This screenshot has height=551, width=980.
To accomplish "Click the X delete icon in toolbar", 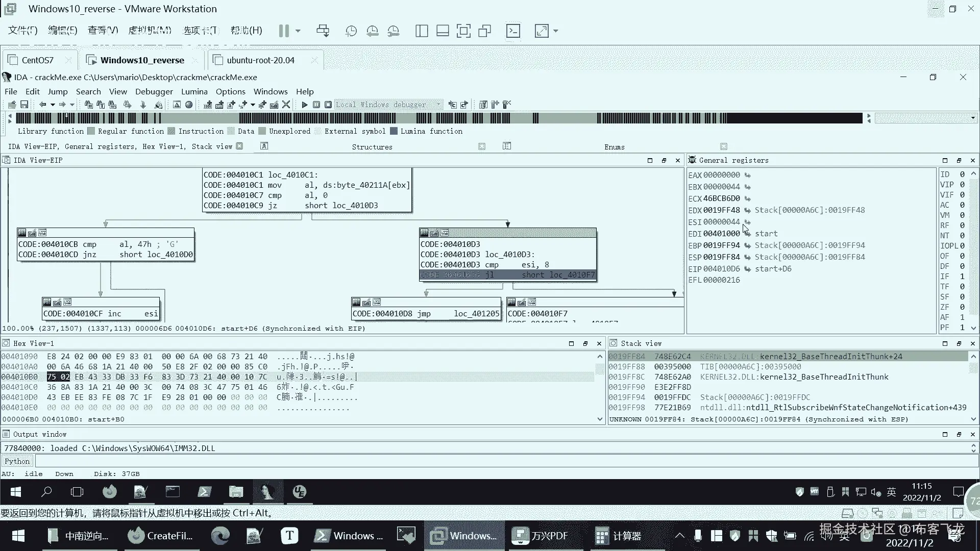I will tap(286, 105).
